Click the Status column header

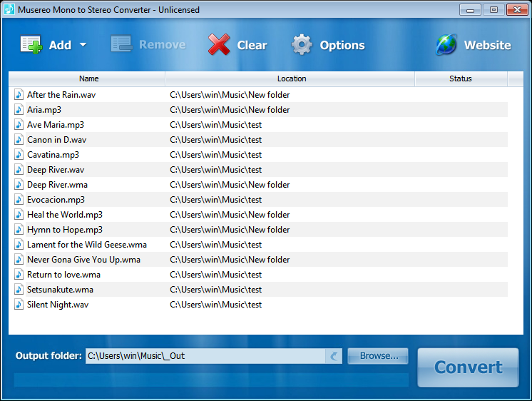pos(460,78)
